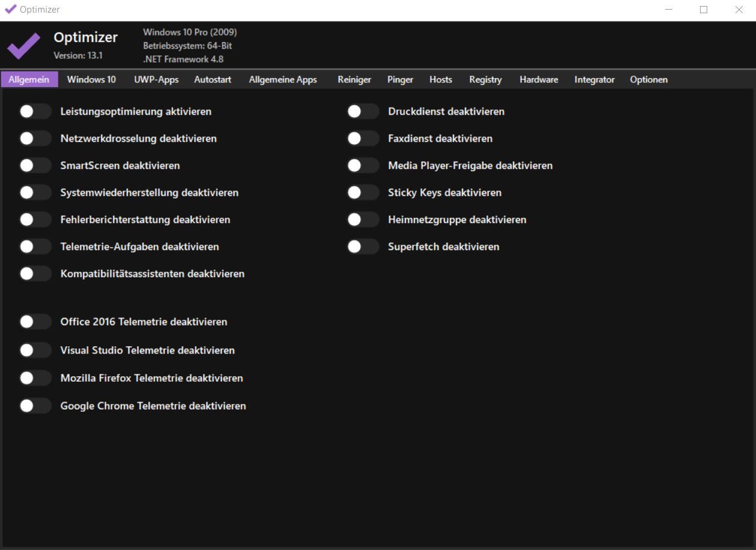
Task: Toggle Sticky Keys deaktivieren switch
Action: pyautogui.click(x=363, y=192)
